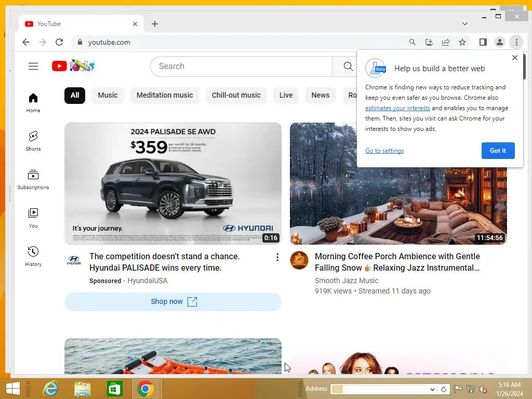Image resolution: width=532 pixels, height=399 pixels.
Task: Select the Meditation music chip
Action: click(x=165, y=96)
